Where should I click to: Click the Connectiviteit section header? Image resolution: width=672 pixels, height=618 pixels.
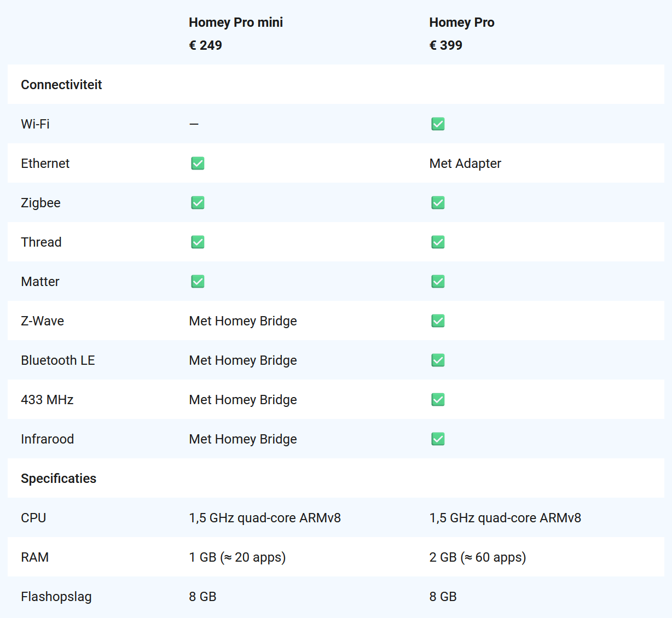61,85
